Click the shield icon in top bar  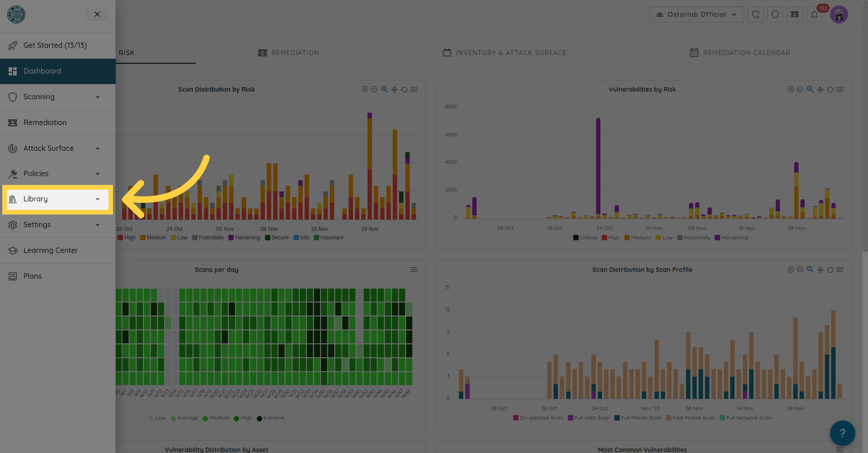(x=775, y=14)
